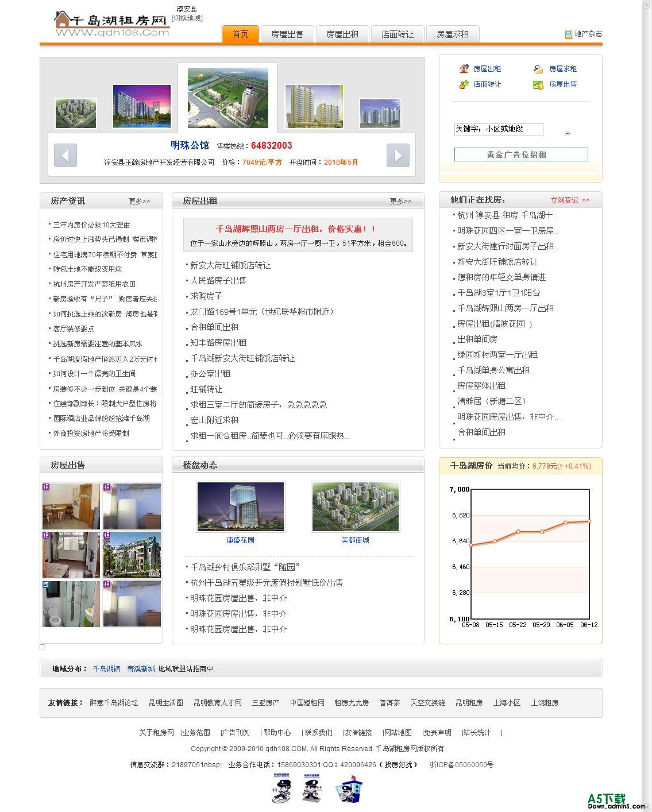Viewport: 652px width, 812px height.
Task: Click the 房屋求租 icon in quick links
Action: pos(538,69)
